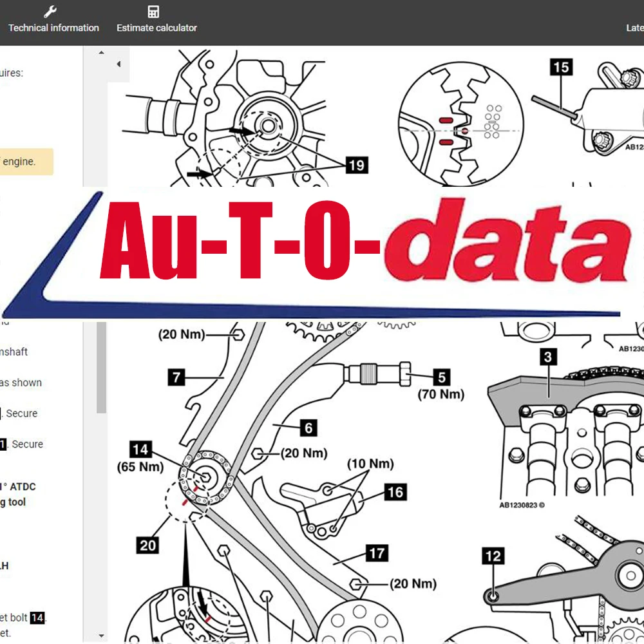
Task: Click label 20 in timing chain diagram
Action: (147, 545)
